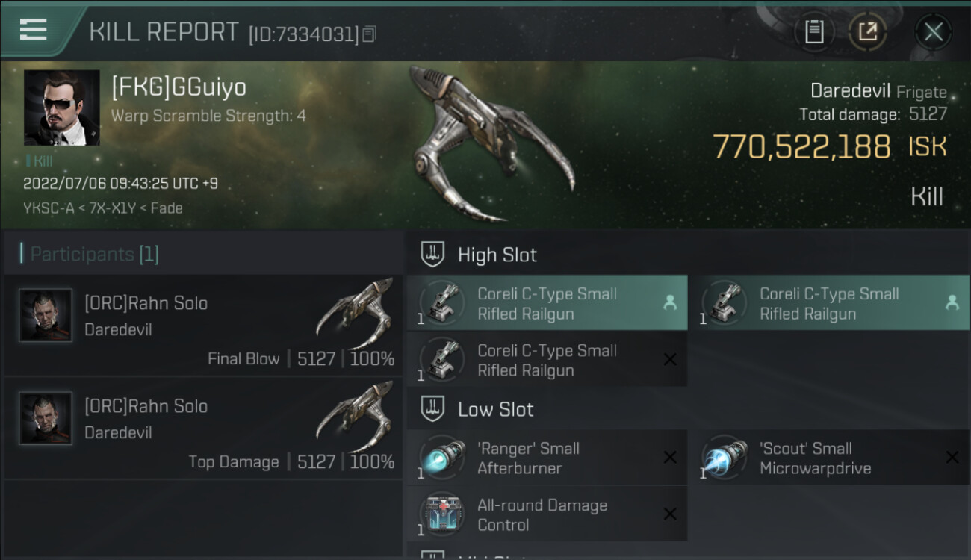Click the [FKG]GGuiyo pilot name
This screenshot has width=971, height=560.
(x=179, y=87)
